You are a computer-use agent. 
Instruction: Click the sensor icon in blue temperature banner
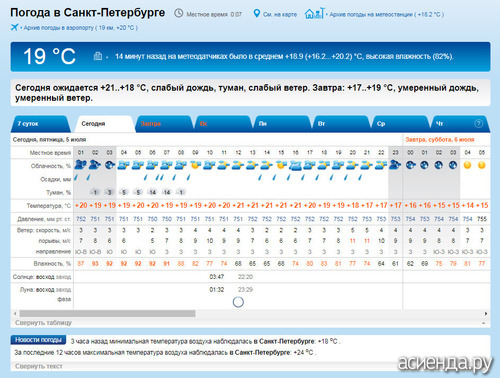point(98,56)
